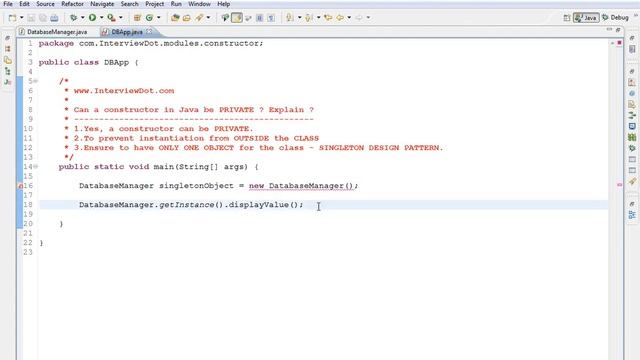Open the File menu
Screen dimensions: 640x360
[x=8, y=4]
